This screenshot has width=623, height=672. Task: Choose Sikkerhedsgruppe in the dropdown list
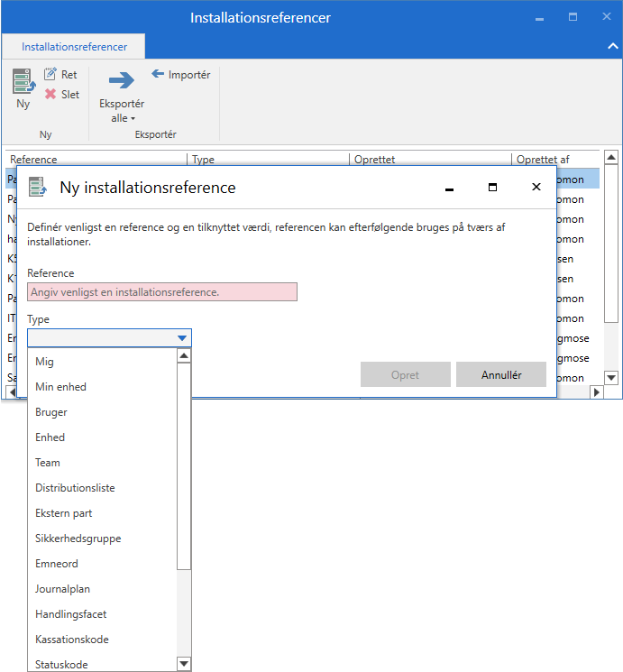(x=78, y=539)
